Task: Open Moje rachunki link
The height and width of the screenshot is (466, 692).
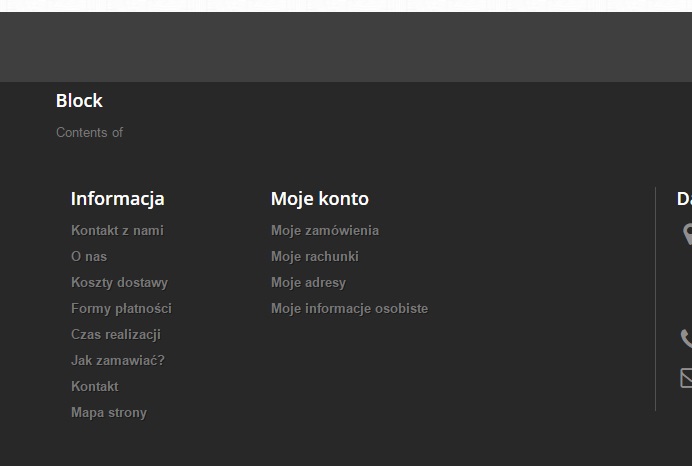Action: click(x=315, y=256)
